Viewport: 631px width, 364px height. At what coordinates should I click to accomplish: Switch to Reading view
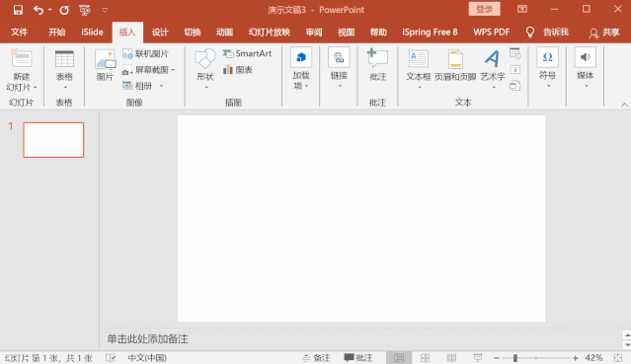click(x=451, y=357)
